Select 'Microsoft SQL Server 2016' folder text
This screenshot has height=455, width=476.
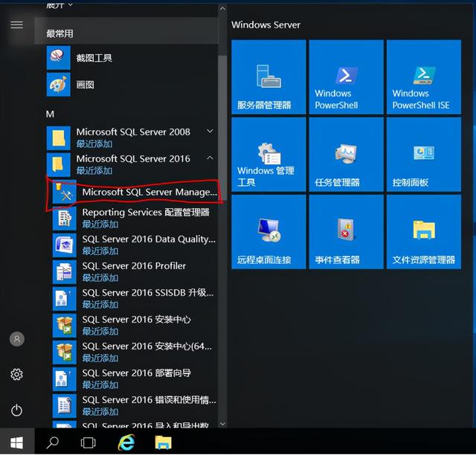coord(133,159)
